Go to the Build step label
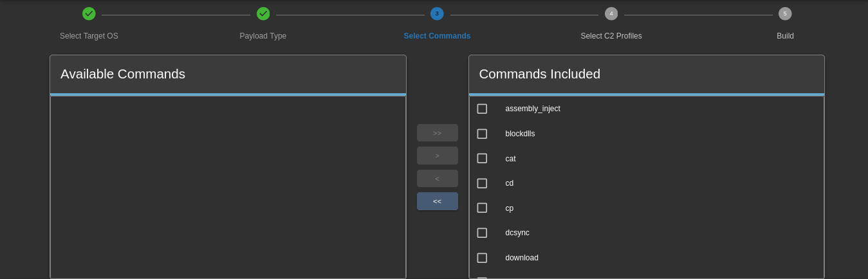 (785, 36)
